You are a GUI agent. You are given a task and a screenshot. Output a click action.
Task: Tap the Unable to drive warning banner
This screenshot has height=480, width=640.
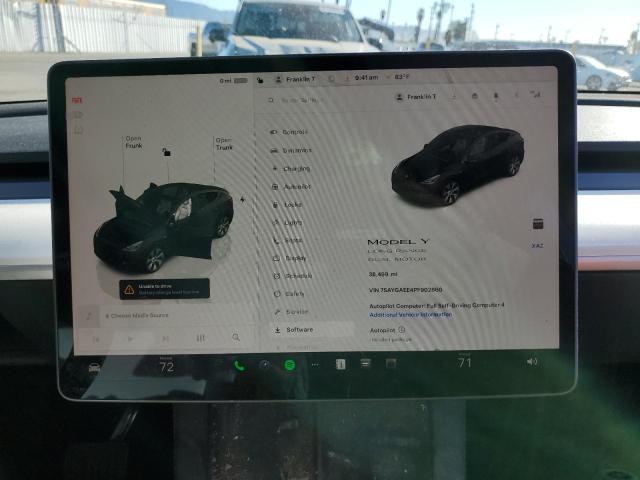click(164, 289)
